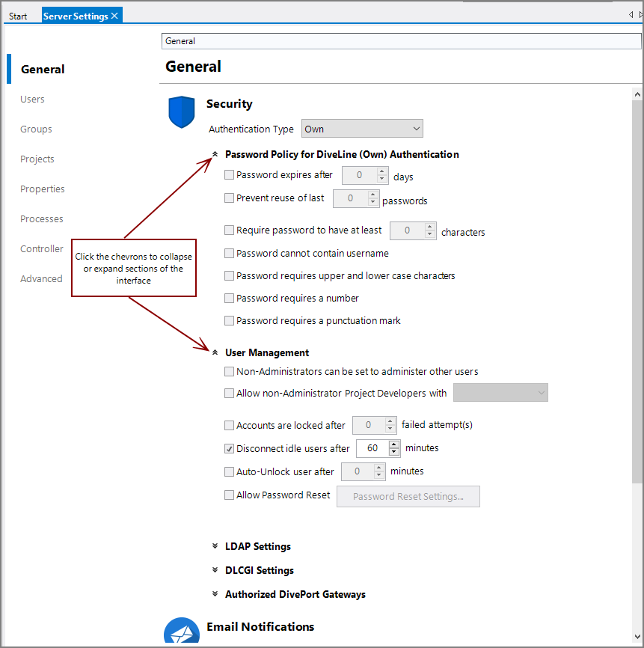Switch to the Start tab
The image size is (644, 648).
(18, 15)
